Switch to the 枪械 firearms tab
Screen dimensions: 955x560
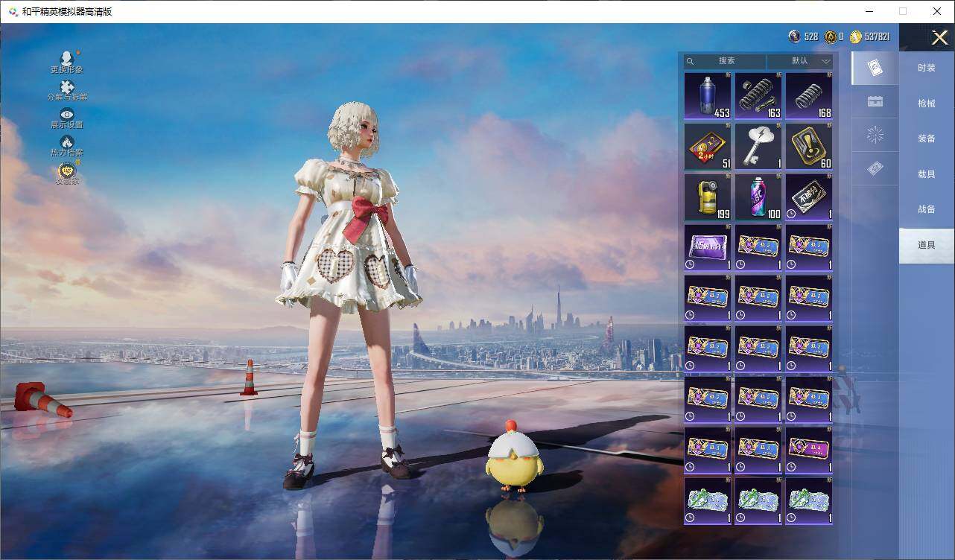pyautogui.click(x=927, y=104)
